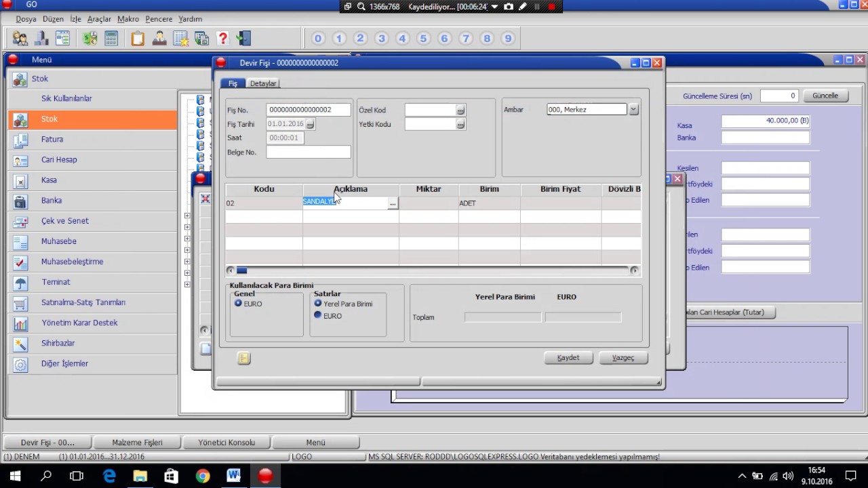Open Chrome from the taskbar
Image resolution: width=868 pixels, height=488 pixels.
click(203, 476)
